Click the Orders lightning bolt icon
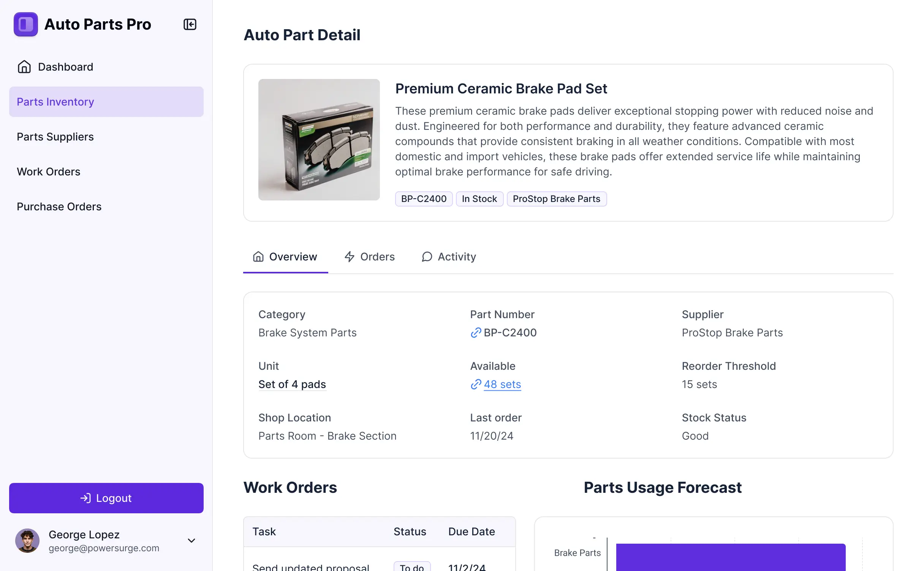 click(349, 257)
